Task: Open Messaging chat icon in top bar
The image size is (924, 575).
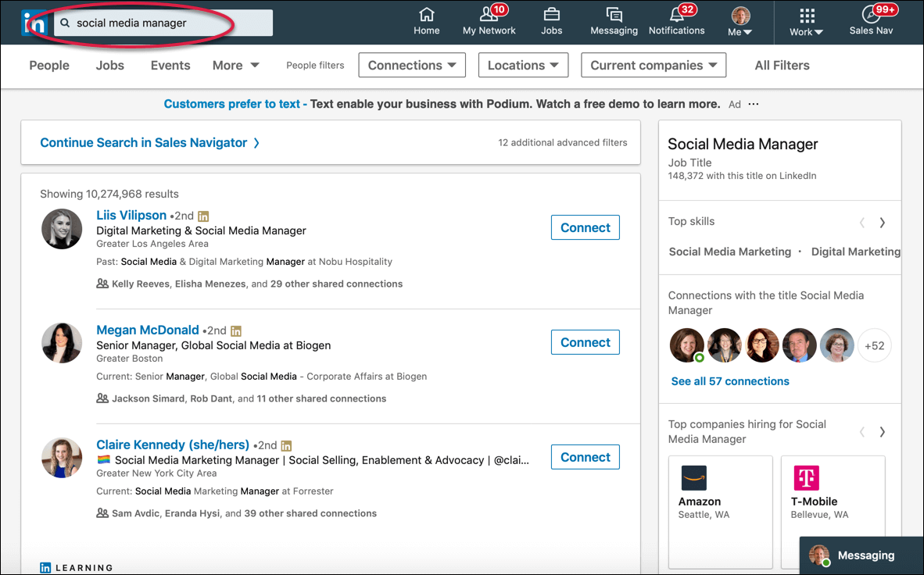Action: [x=614, y=14]
